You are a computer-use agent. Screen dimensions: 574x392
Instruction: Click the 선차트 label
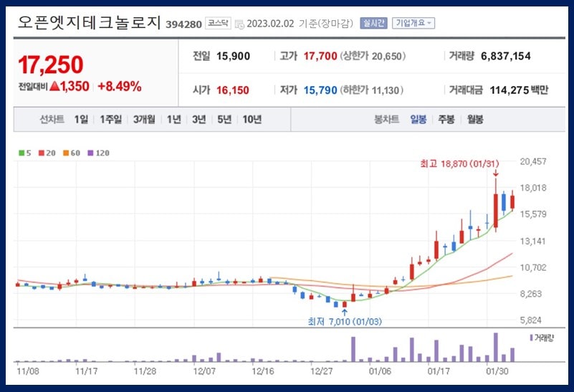[x=52, y=120]
